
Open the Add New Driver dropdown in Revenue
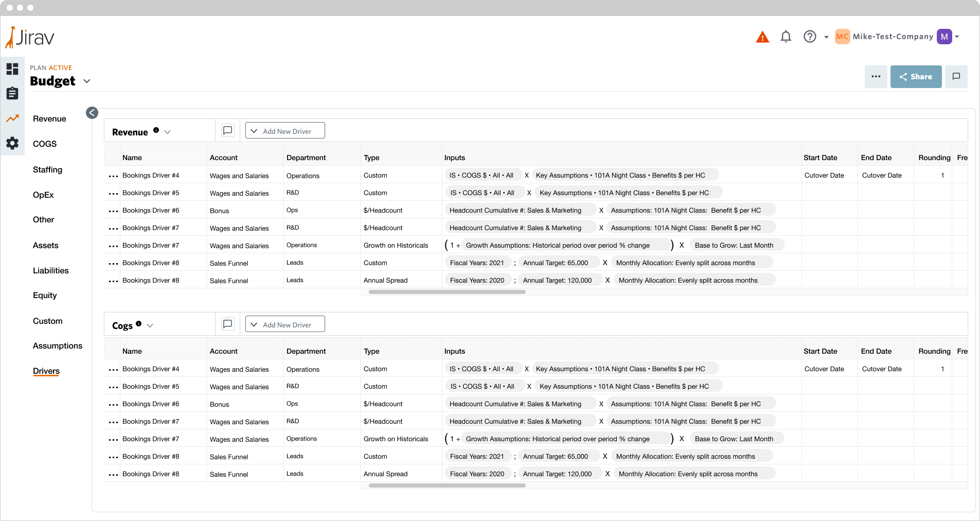tap(285, 131)
